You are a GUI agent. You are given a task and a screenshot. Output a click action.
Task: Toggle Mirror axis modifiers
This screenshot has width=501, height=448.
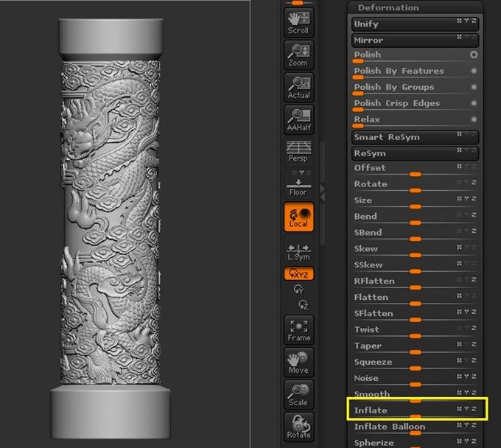point(466,37)
